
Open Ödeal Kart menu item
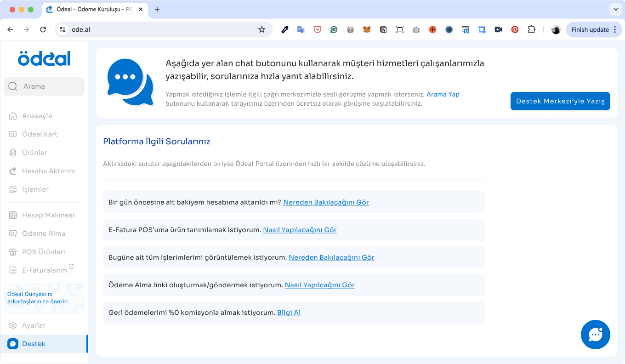(40, 134)
